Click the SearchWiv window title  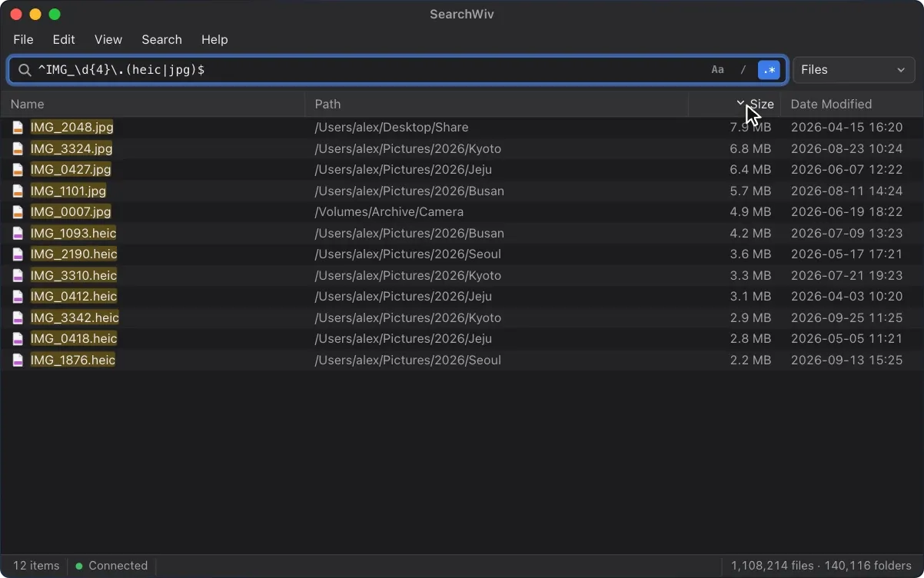pos(461,15)
